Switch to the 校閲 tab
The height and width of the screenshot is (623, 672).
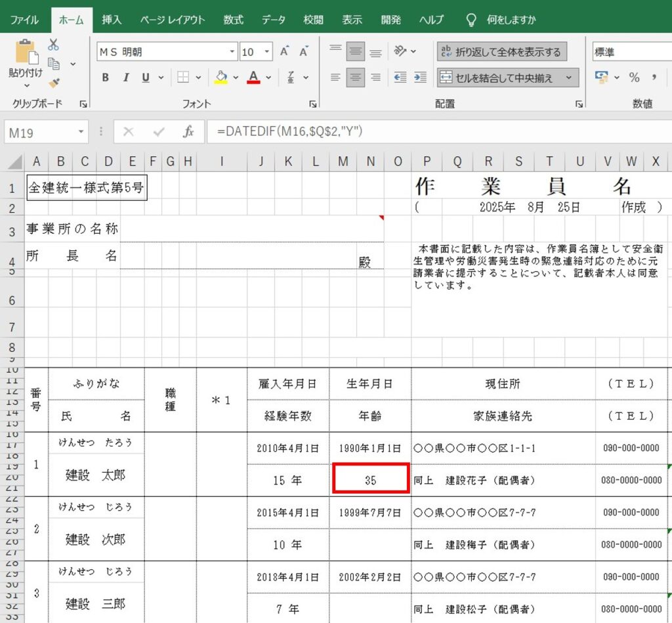coord(313,20)
